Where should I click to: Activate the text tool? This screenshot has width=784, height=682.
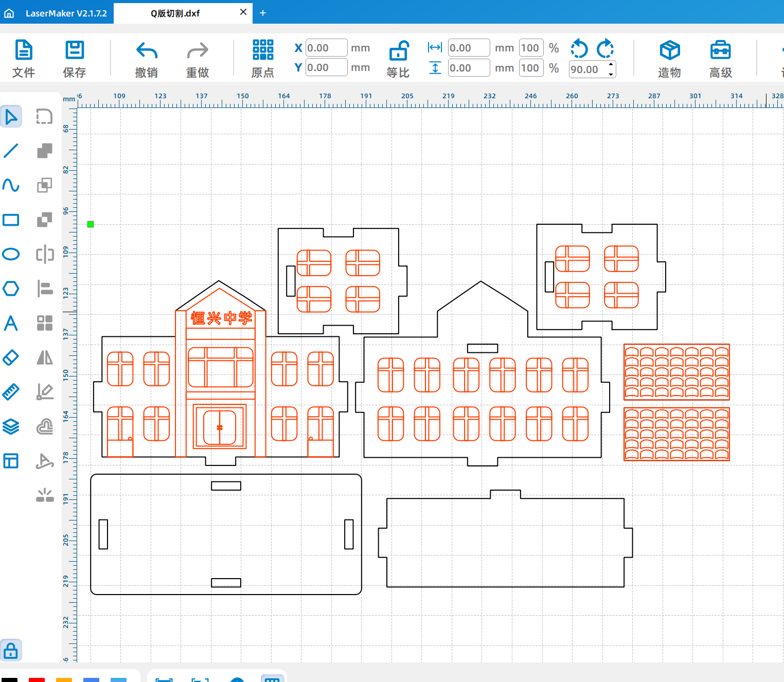11,323
